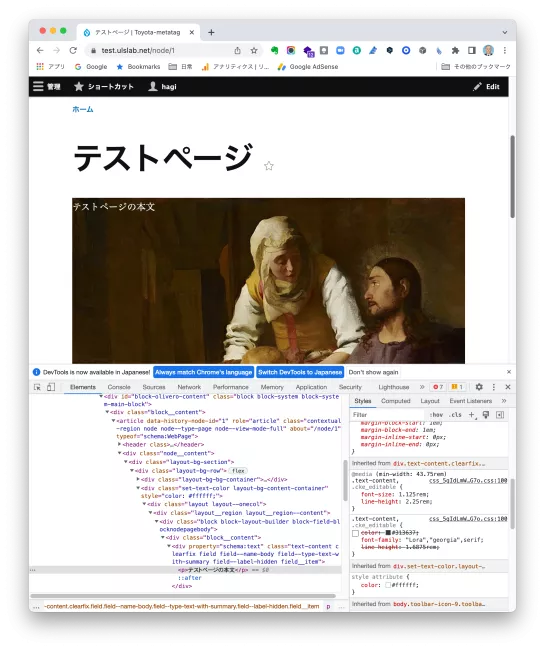Click Don't show again
This screenshot has height=650, width=545.
[373, 372]
